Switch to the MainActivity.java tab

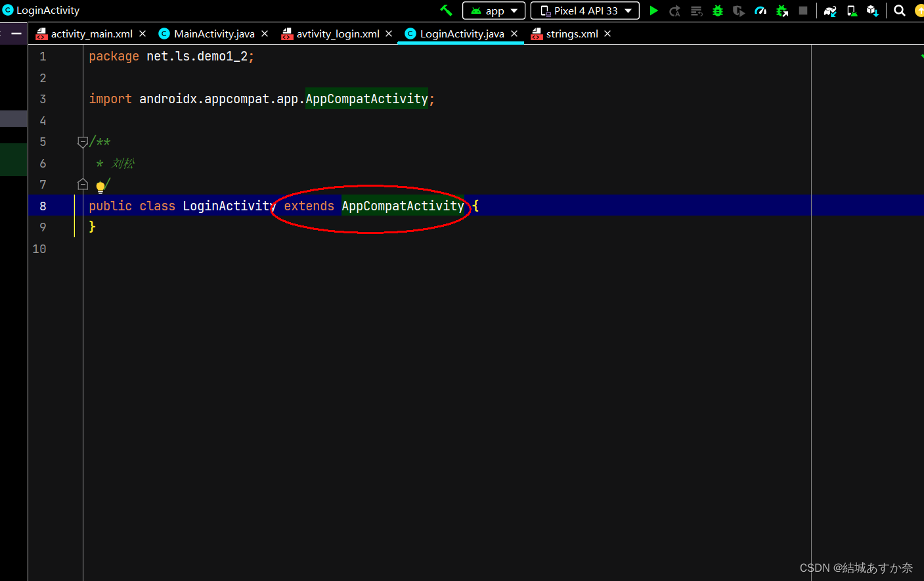tap(213, 34)
